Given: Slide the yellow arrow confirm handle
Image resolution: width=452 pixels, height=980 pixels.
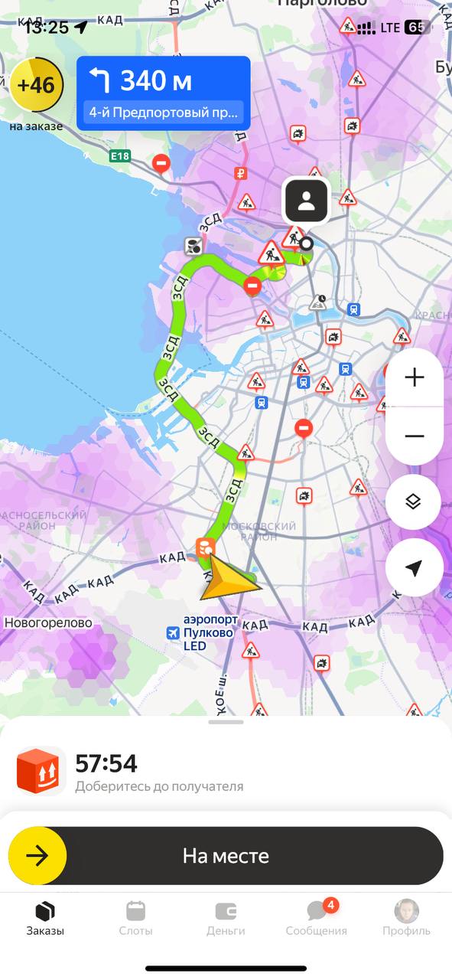Looking at the screenshot, I should point(37,856).
